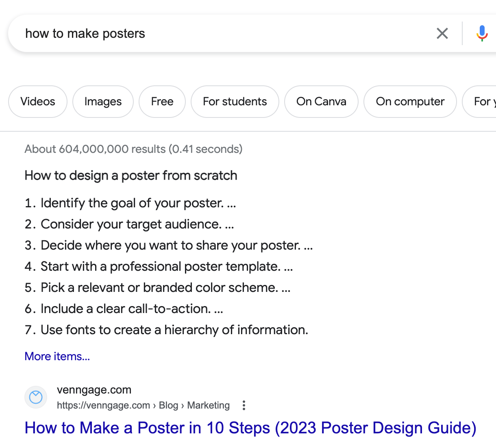This screenshot has height=448, width=496.
Task: Click the Marketing breadcrumb link
Action: click(208, 405)
